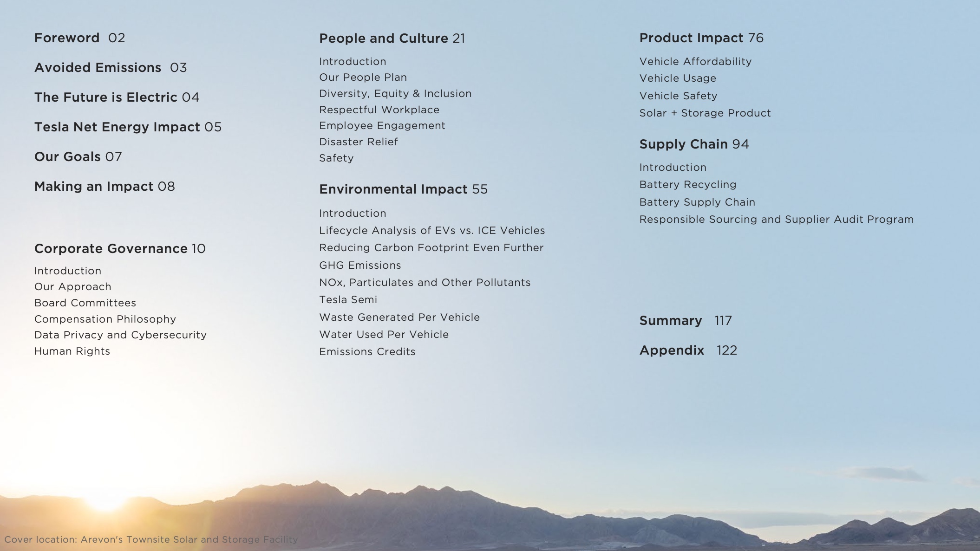Screen dimensions: 980x551
Task: Jump to Emissions Credits entry
Action: (367, 352)
